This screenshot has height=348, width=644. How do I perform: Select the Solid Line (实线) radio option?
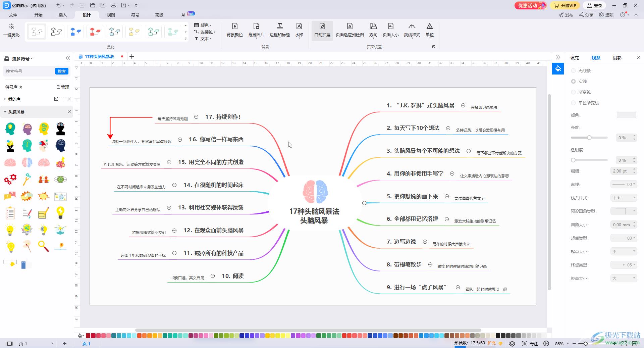(x=574, y=81)
